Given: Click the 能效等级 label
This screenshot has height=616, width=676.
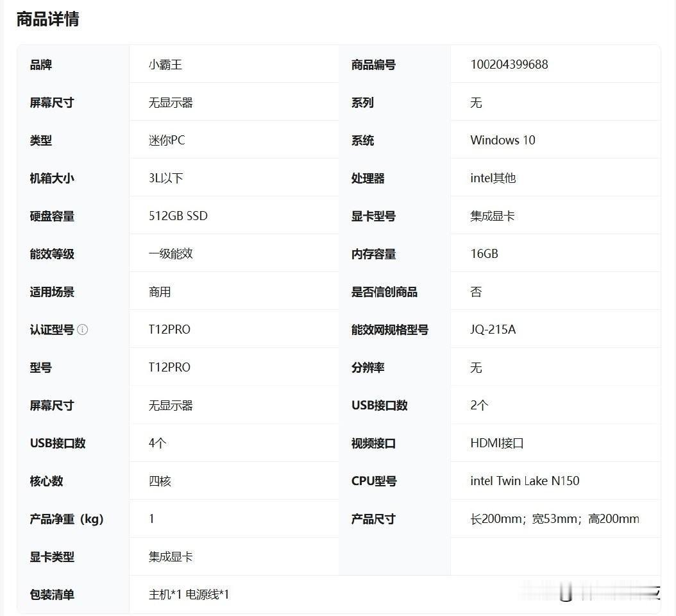Looking at the screenshot, I should click(x=52, y=254).
